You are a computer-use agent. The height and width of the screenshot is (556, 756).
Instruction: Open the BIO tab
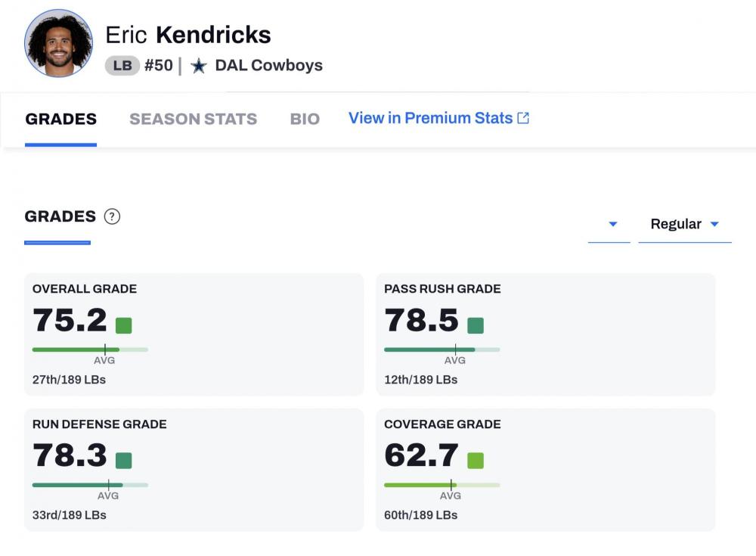click(305, 119)
